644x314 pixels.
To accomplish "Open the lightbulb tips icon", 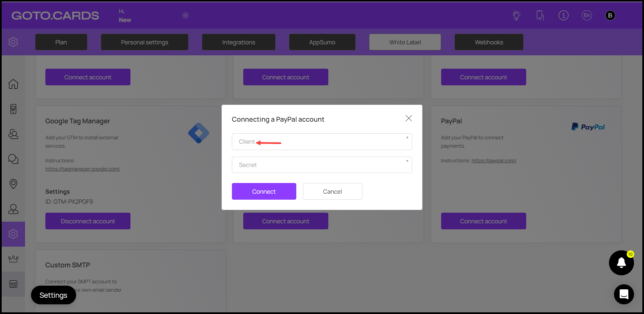I will 517,15.
